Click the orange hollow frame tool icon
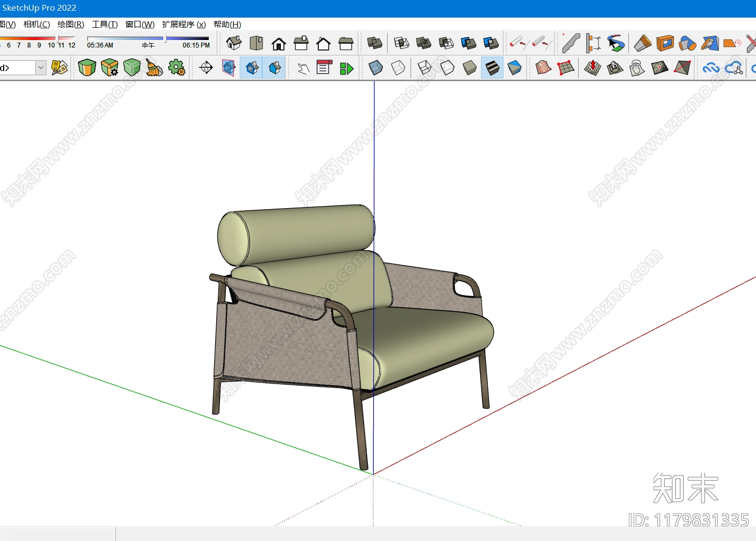 (665, 43)
